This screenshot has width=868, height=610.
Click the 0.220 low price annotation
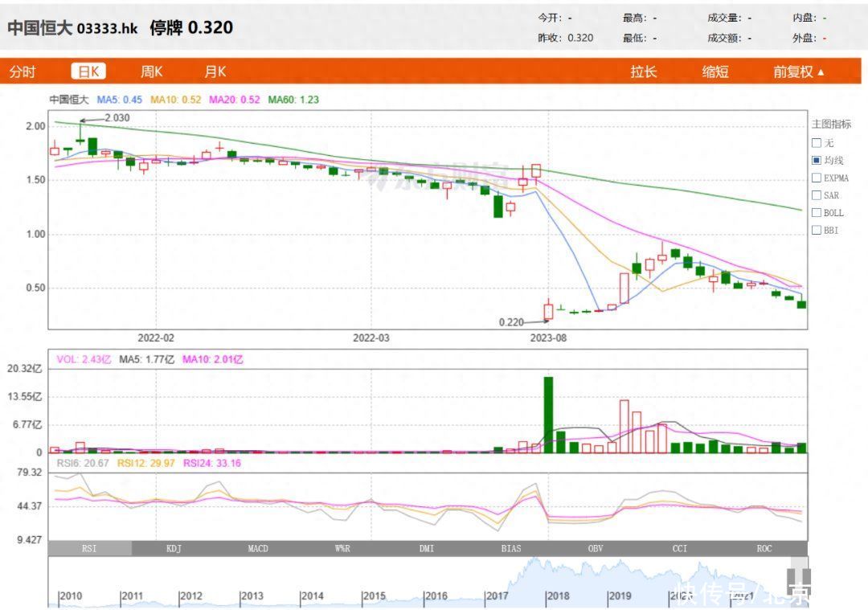pos(511,322)
